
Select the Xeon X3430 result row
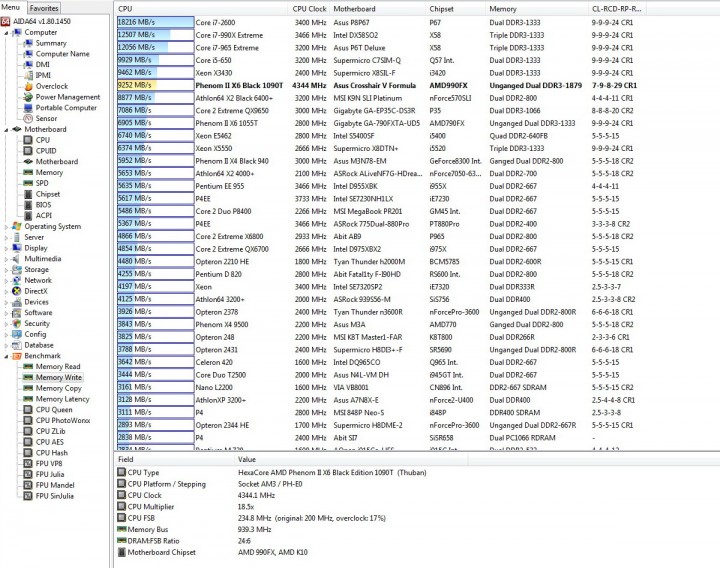[x=380, y=73]
